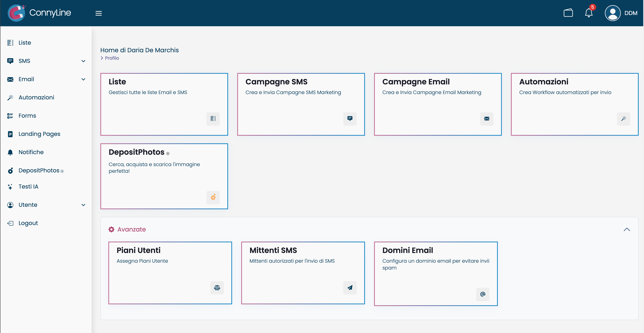Select the Liste icon in the sidebar
Viewport: 644px width, 333px height.
[10, 43]
